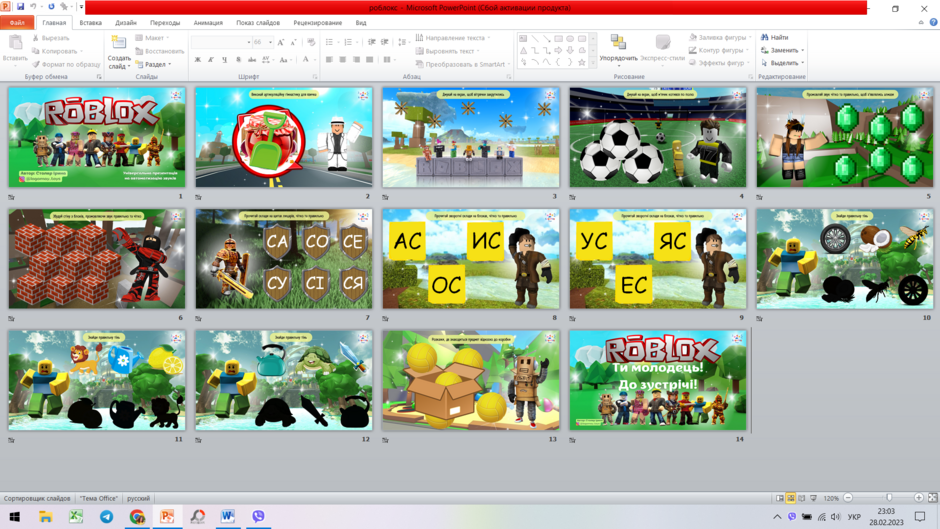Toggle Italic (К) formatting
The image size is (940, 529).
point(211,60)
